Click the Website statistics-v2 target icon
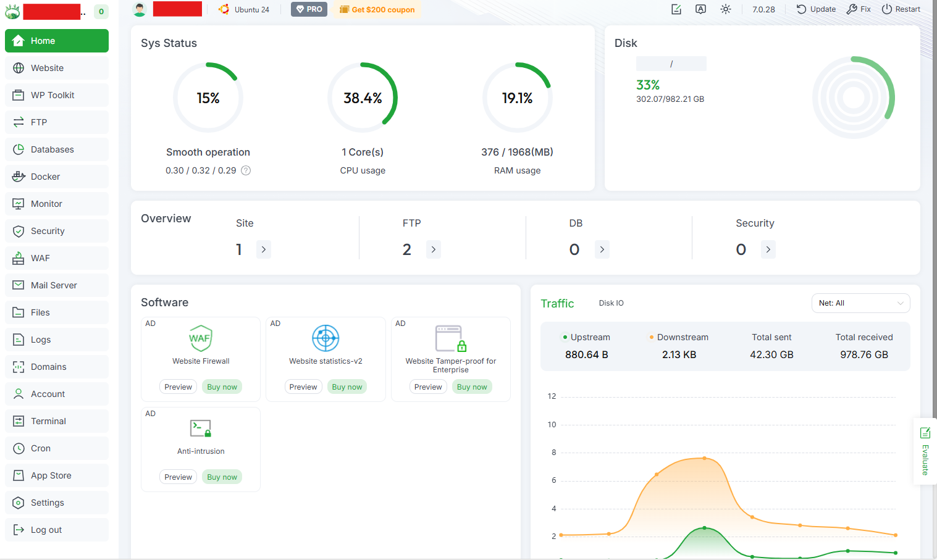 326,338
